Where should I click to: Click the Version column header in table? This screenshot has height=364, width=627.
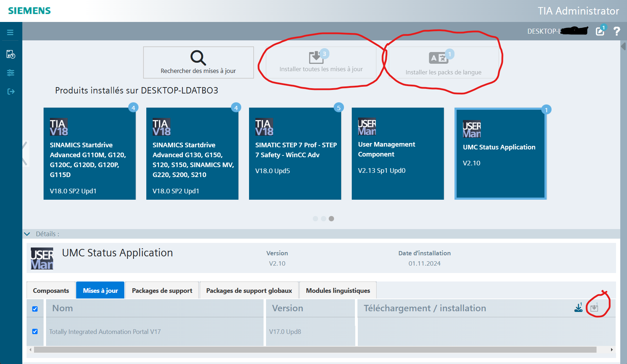pyautogui.click(x=311, y=308)
